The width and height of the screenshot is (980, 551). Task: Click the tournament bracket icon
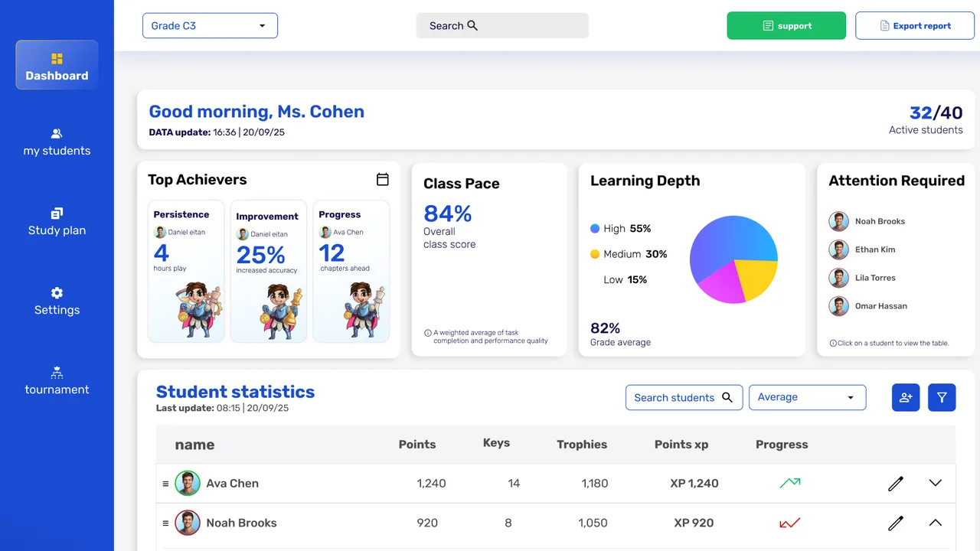coord(57,373)
